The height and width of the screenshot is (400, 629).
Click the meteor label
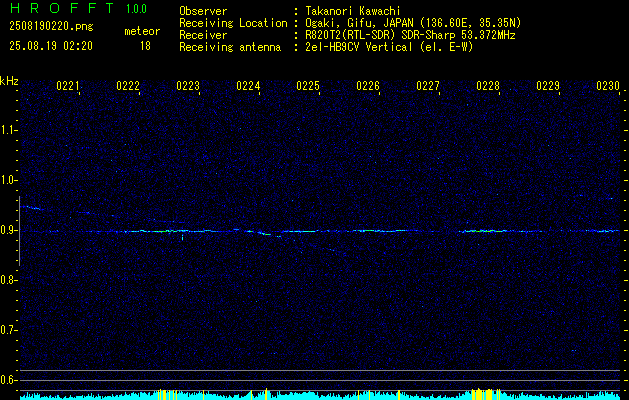(142, 31)
